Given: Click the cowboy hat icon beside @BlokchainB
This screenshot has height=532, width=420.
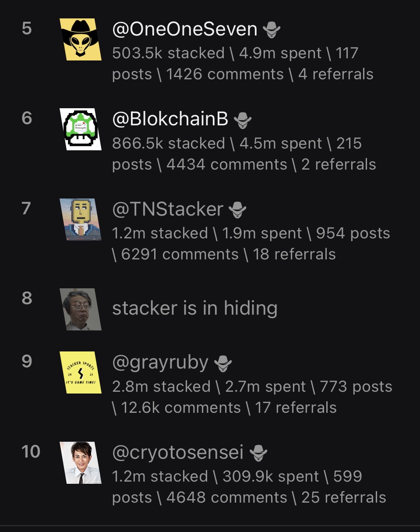Looking at the screenshot, I should point(243,120).
